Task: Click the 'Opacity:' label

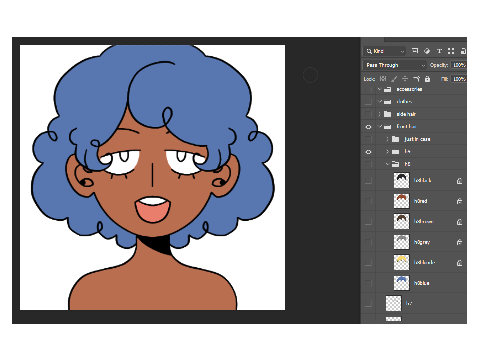Action: [x=439, y=65]
